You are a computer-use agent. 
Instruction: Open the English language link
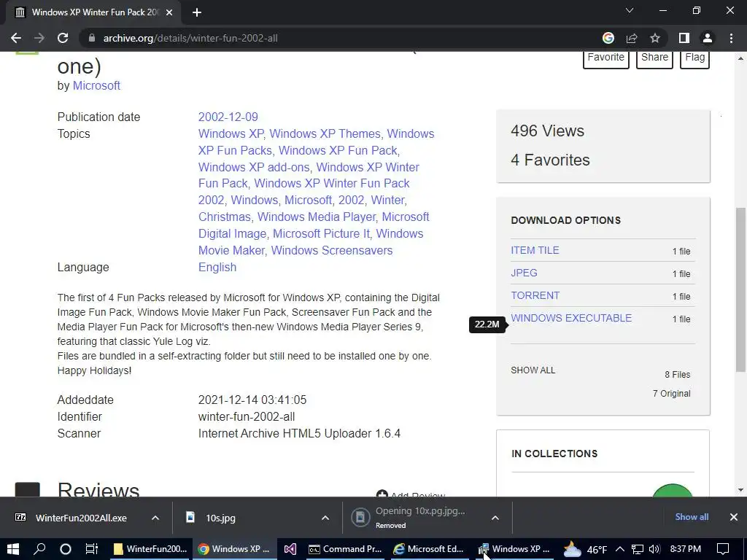[x=217, y=267]
